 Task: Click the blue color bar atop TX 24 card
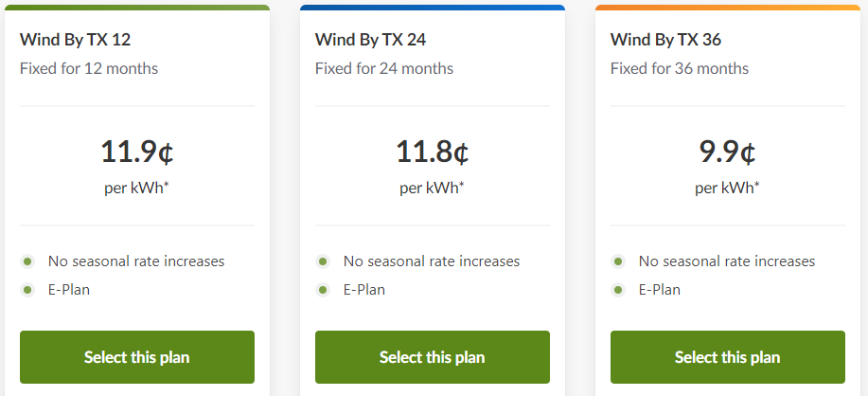click(x=432, y=8)
